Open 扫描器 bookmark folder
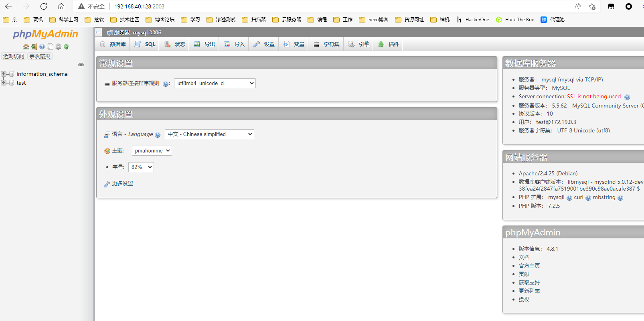 (254, 19)
